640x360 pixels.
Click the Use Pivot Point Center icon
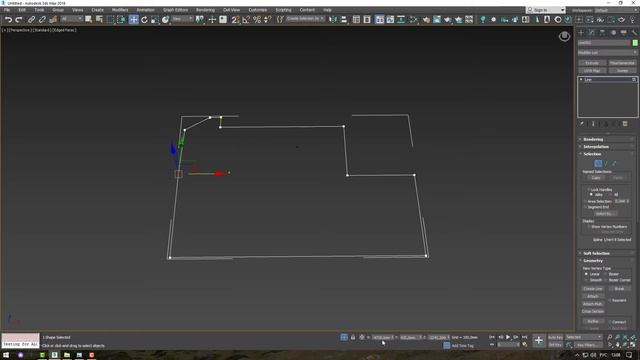(x=200, y=20)
